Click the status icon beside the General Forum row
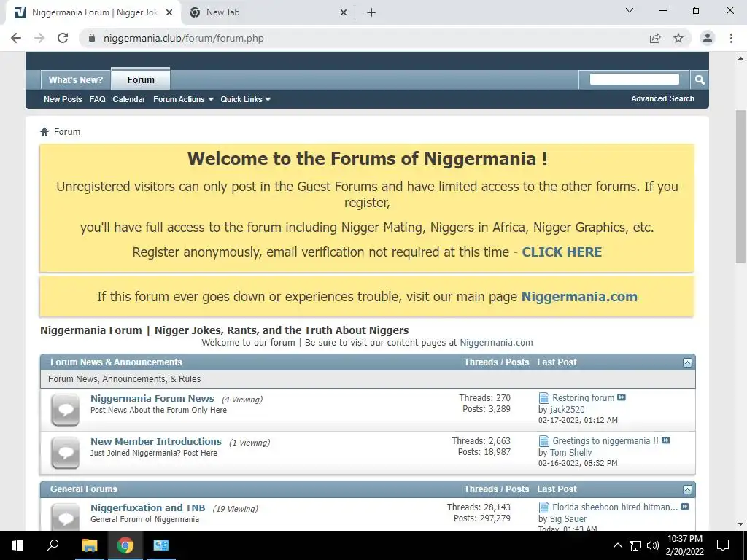This screenshot has height=560, width=747. coord(65,517)
